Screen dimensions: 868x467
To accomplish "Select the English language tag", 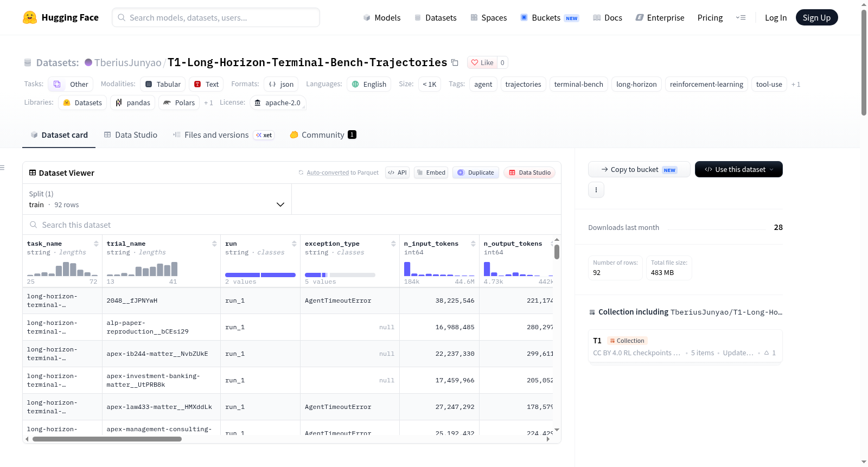I will coord(369,84).
